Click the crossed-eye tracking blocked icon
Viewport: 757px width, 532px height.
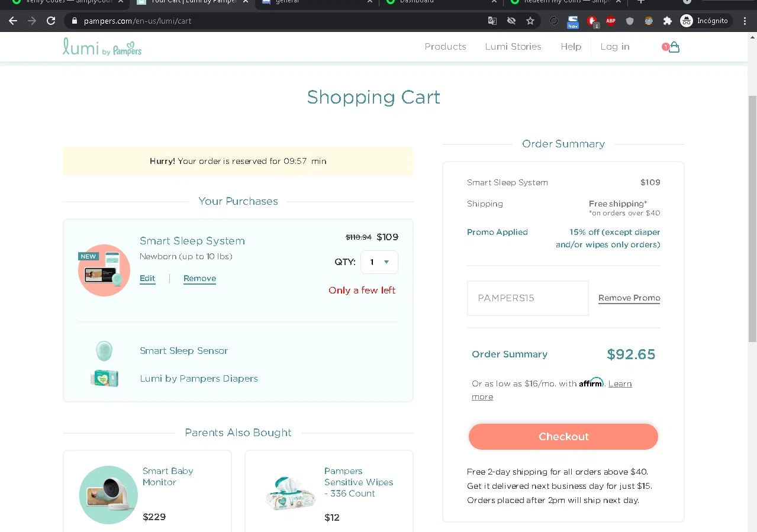pos(511,21)
